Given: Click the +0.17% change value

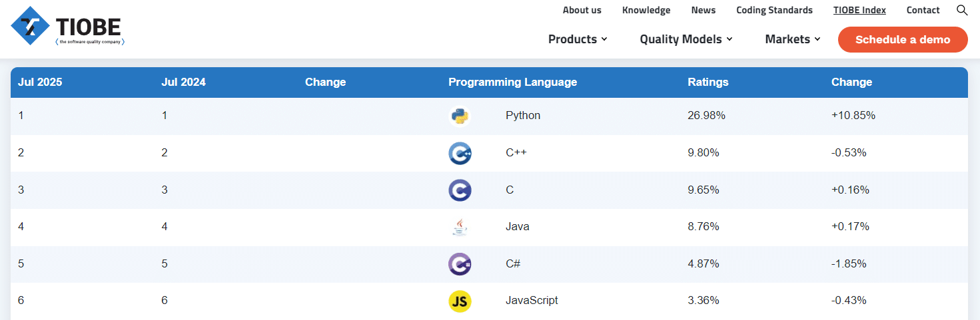Looking at the screenshot, I should click(x=850, y=227).
